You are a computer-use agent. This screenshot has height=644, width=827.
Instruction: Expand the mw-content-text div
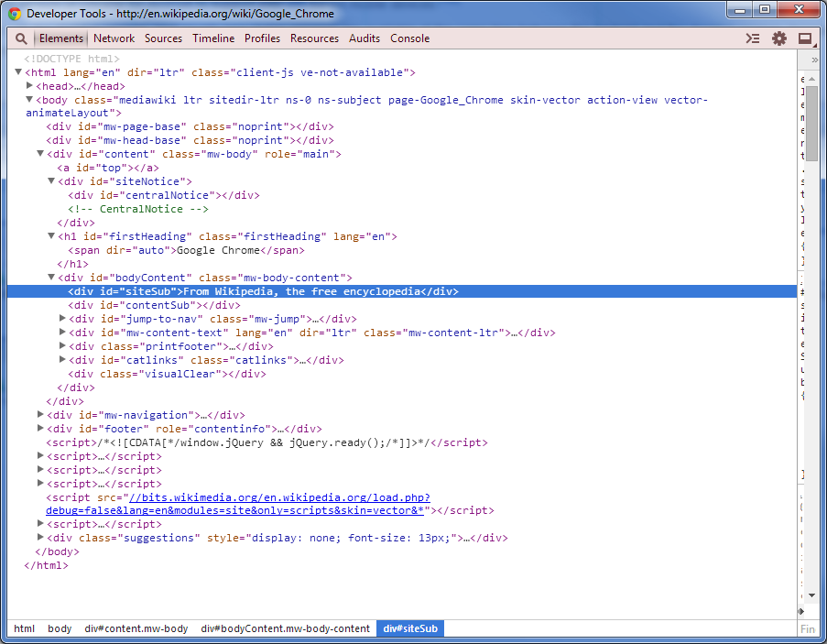click(62, 332)
